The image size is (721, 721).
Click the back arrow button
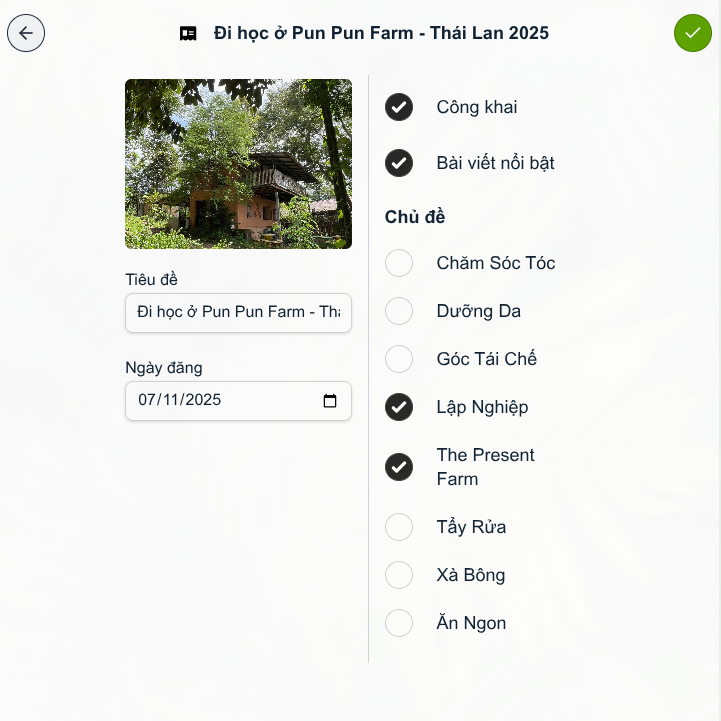(26, 33)
